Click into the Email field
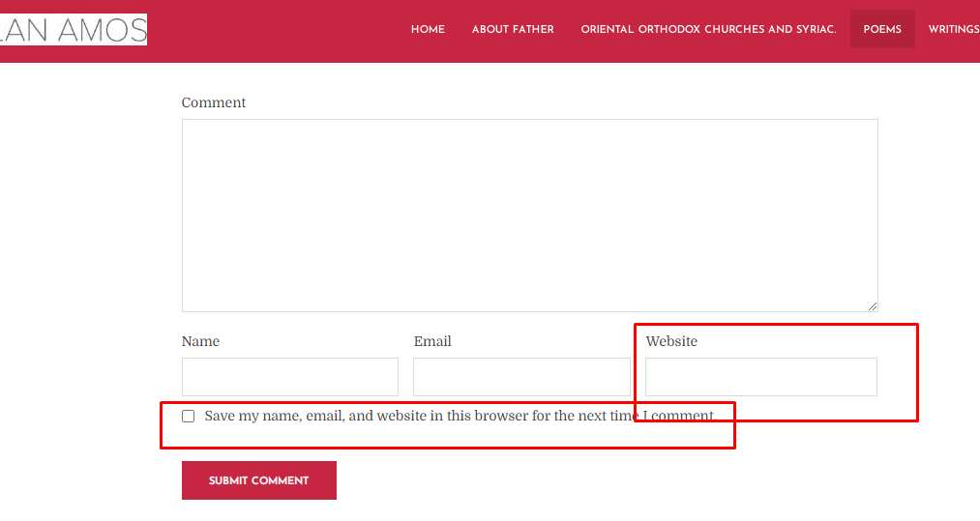 521,377
